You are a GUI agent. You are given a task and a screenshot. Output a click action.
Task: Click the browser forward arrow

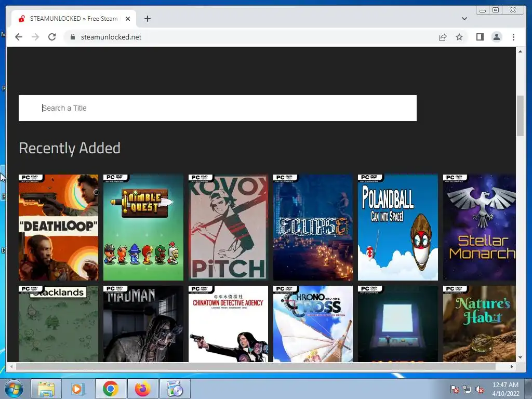pyautogui.click(x=35, y=37)
